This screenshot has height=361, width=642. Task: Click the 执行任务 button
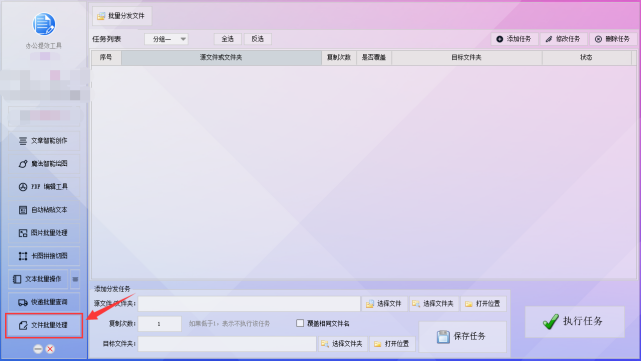coord(574,322)
